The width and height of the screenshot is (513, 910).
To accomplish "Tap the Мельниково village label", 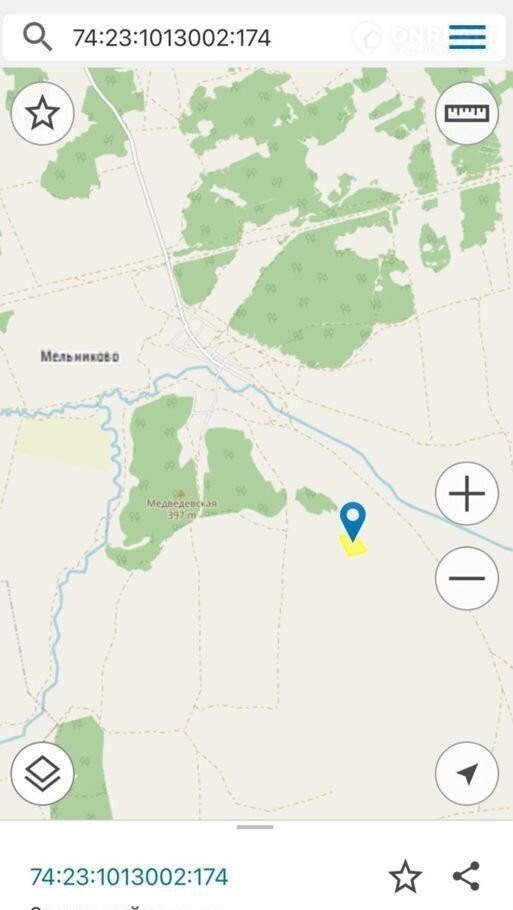I will click(x=80, y=356).
